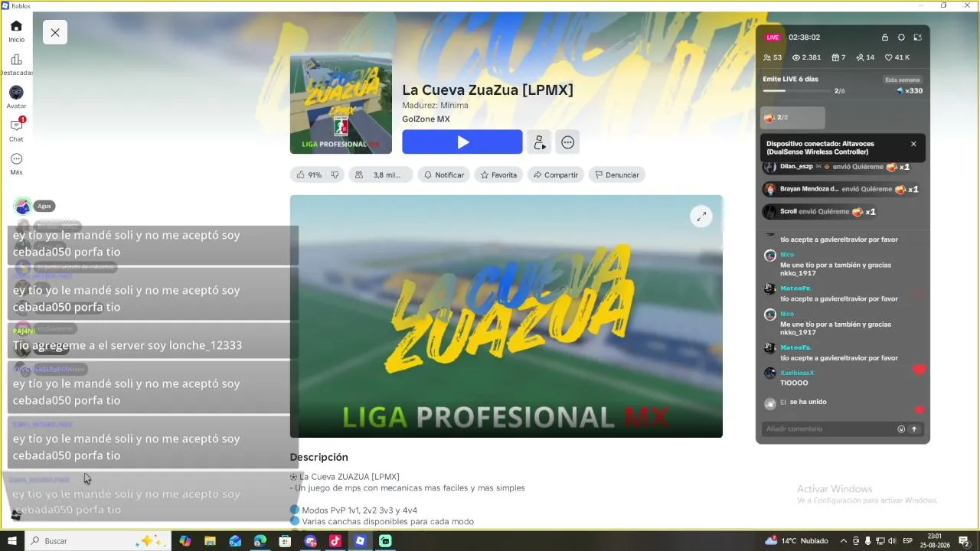
Task: Report the game with Denunciar
Action: 617,175
